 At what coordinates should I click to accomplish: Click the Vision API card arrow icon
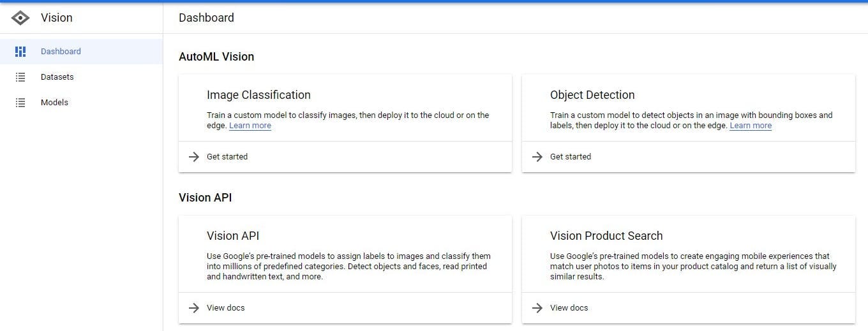point(194,308)
